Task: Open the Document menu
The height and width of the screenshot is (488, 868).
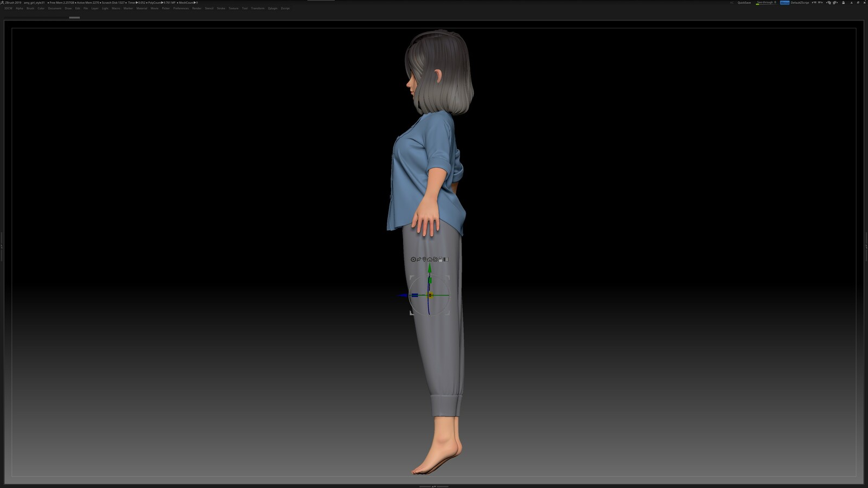Action: (x=55, y=8)
